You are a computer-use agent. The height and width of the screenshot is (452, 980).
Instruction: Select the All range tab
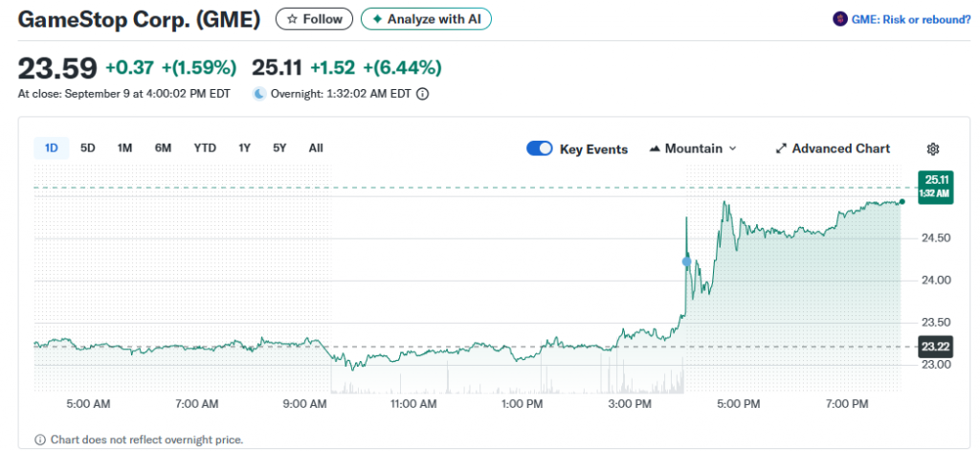point(316,148)
